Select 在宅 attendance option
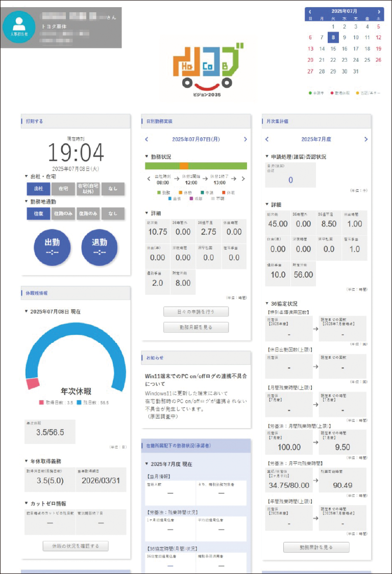392x574 pixels. click(x=63, y=188)
